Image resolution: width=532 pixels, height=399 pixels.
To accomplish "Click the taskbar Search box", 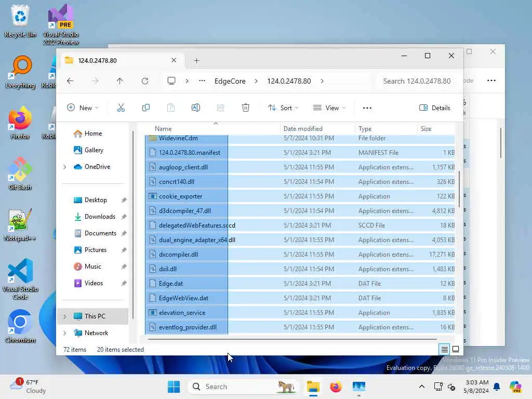I will click(244, 387).
